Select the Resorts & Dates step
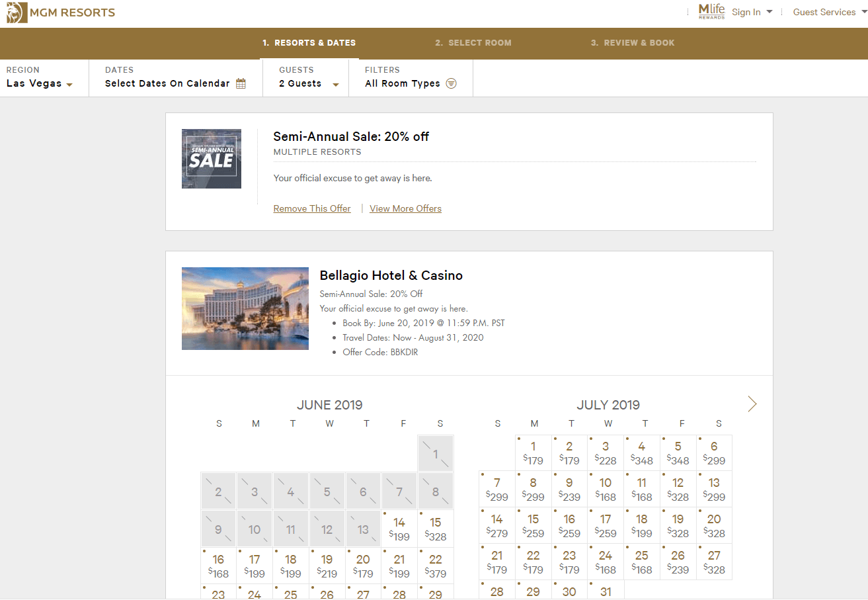 tap(309, 42)
